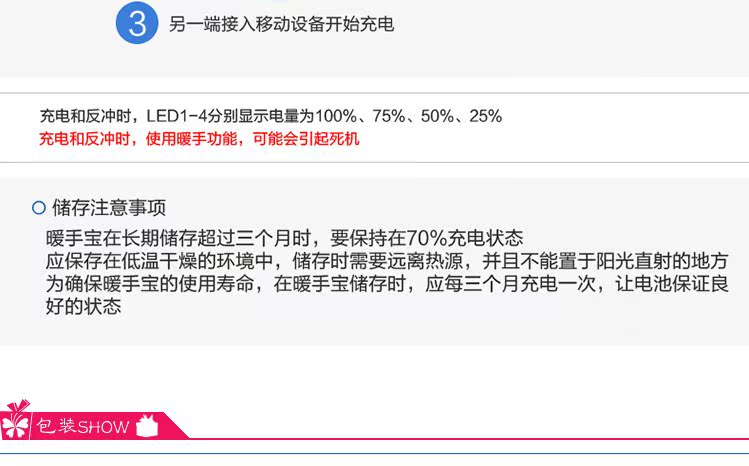
Task: Click the red warning about 暖手功能 causing 死机
Action: point(199,139)
